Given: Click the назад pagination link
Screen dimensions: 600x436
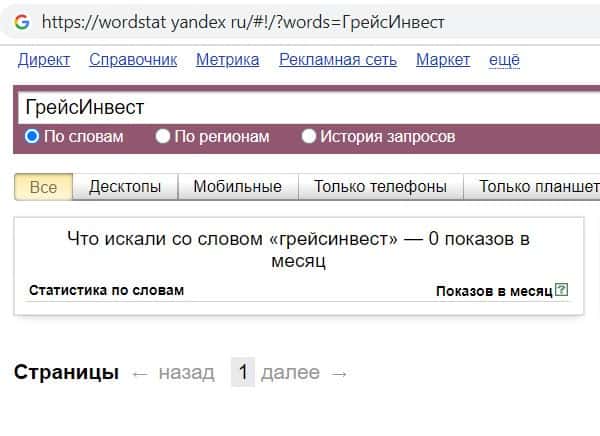Looking at the screenshot, I should 186,372.
